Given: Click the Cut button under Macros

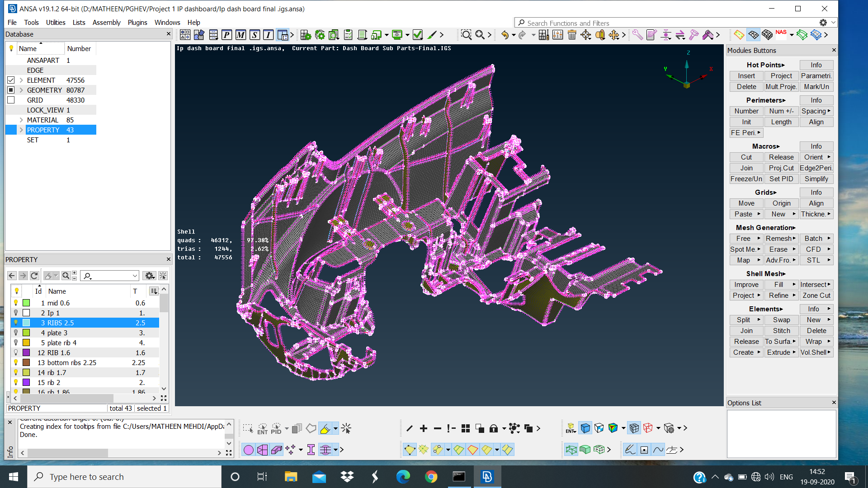Looking at the screenshot, I should coord(746,157).
